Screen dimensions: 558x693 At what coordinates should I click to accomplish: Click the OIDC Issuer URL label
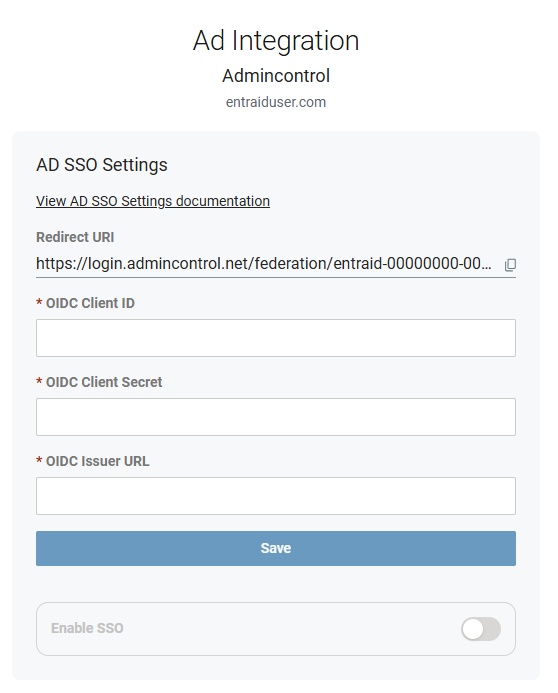[x=98, y=461]
